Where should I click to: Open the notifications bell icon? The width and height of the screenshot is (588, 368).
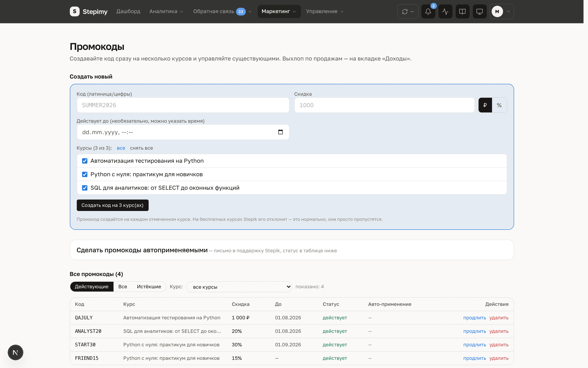[428, 11]
